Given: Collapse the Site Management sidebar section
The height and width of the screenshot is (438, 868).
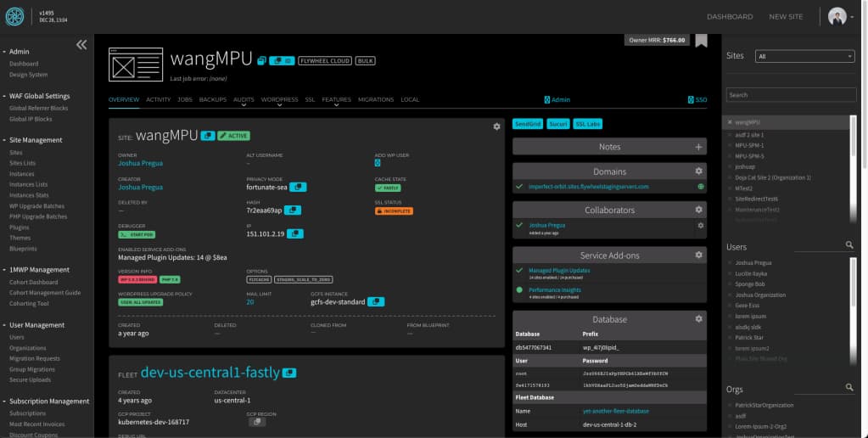Looking at the screenshot, I should (4, 141).
